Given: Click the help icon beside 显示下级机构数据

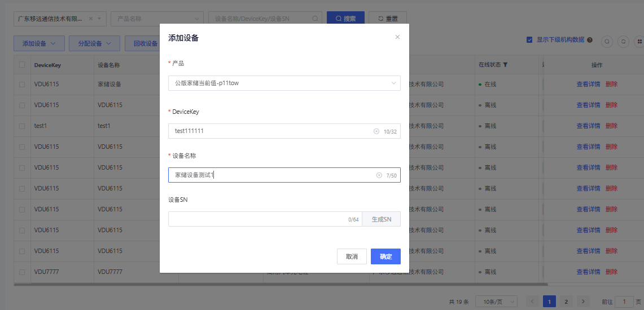Looking at the screenshot, I should tap(590, 40).
